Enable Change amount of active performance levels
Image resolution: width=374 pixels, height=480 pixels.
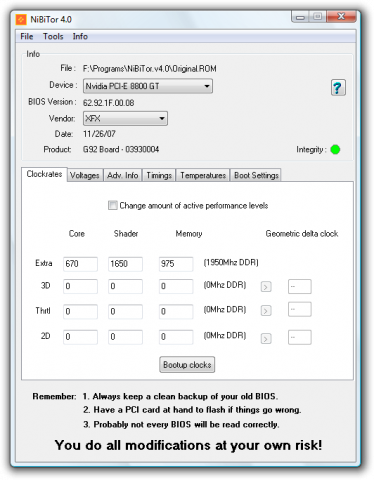tap(113, 205)
